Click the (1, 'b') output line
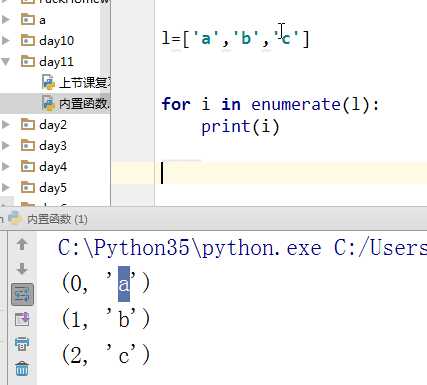427x385 pixels. pyautogui.click(x=106, y=319)
